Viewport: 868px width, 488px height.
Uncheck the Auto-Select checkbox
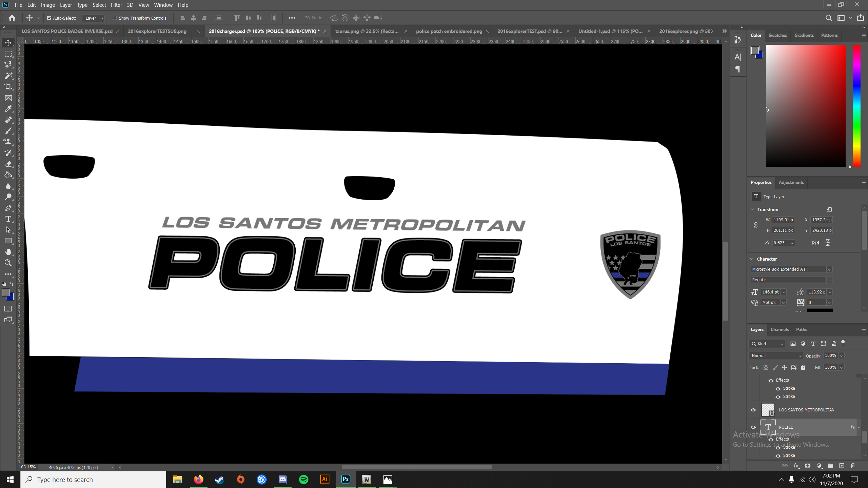pyautogui.click(x=49, y=18)
